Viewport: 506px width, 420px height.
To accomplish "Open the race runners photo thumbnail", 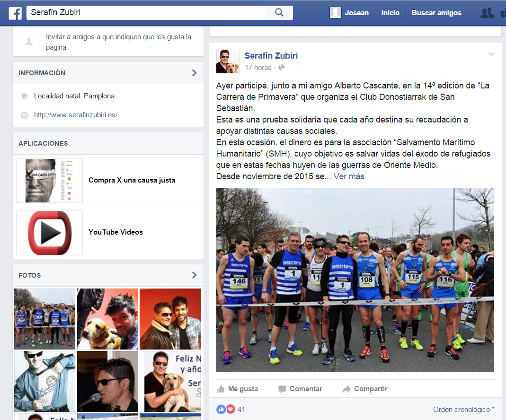I will (x=44, y=319).
